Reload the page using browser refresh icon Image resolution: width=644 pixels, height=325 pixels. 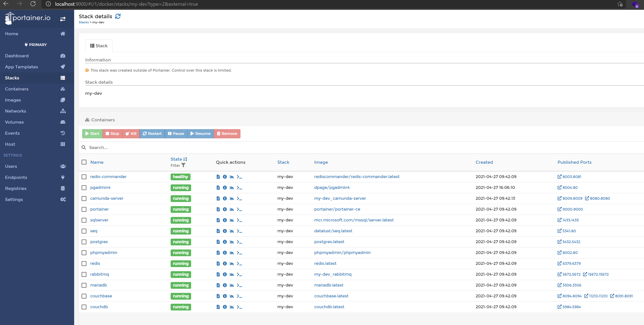[x=33, y=4]
